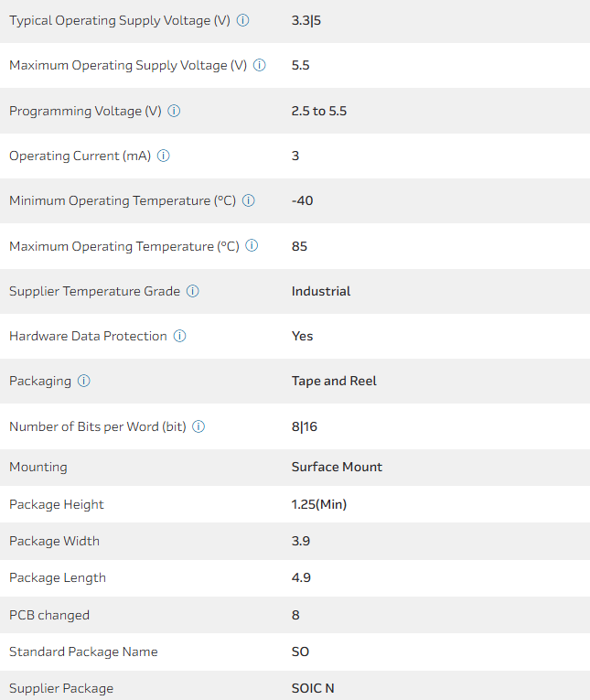Viewport: 590px width, 700px height.
Task: Click the Package Length label
Action: tap(58, 577)
